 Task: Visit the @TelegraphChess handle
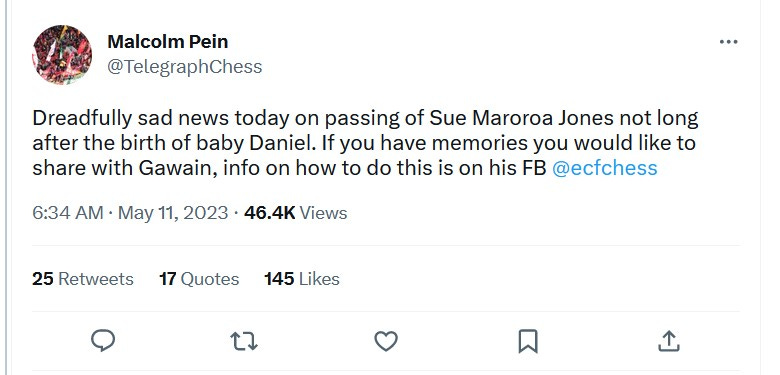[x=185, y=67]
